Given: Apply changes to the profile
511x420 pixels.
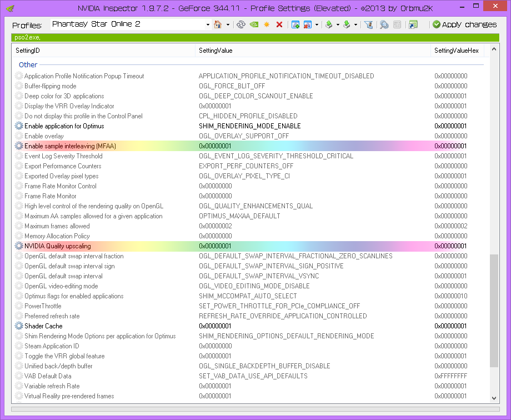Looking at the screenshot, I should click(465, 24).
